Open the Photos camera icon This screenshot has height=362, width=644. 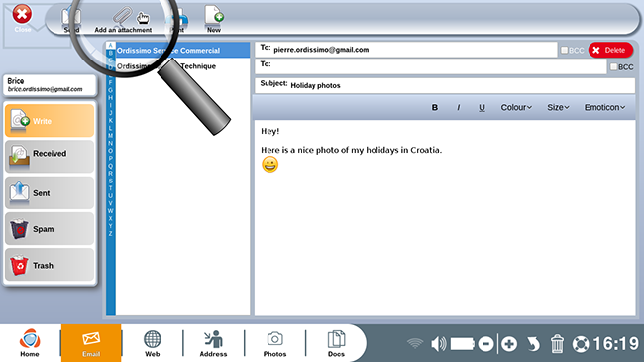click(x=274, y=343)
